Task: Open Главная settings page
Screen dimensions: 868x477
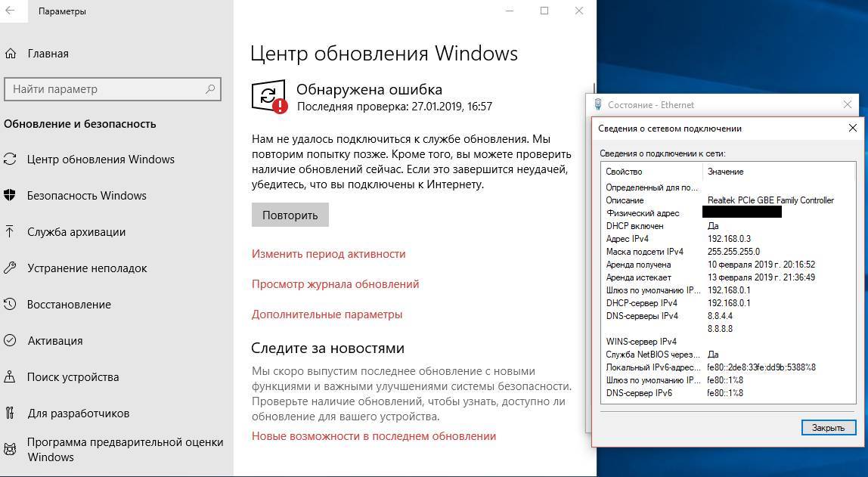Action: (48, 54)
